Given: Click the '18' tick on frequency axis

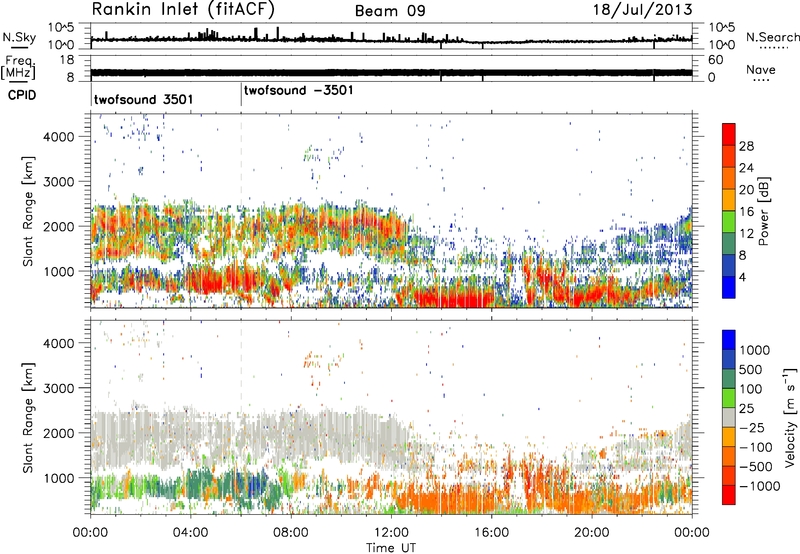Looking at the screenshot, I should click(x=66, y=60).
